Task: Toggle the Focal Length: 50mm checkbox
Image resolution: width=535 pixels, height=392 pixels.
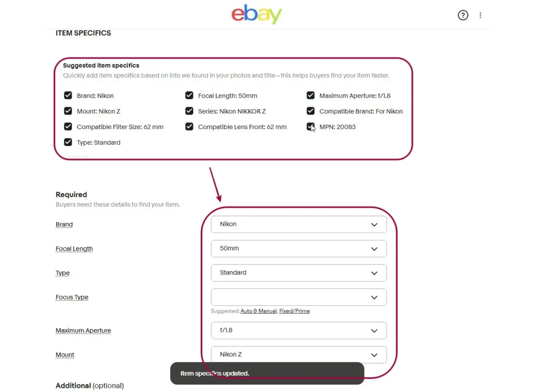Action: [x=189, y=96]
